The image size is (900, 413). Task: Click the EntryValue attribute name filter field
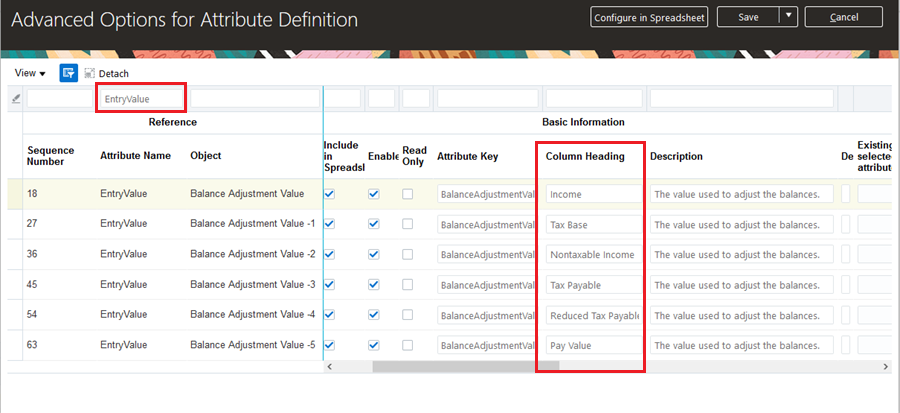point(141,98)
